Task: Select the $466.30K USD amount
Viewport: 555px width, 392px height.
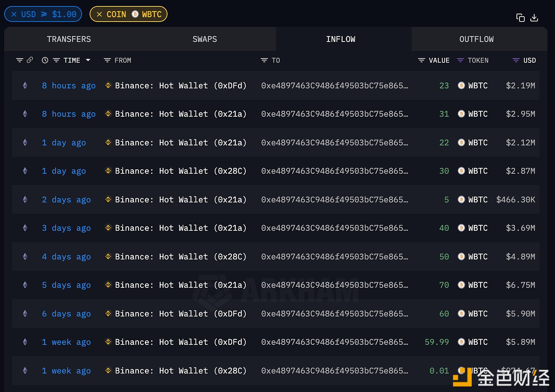Action: point(516,200)
